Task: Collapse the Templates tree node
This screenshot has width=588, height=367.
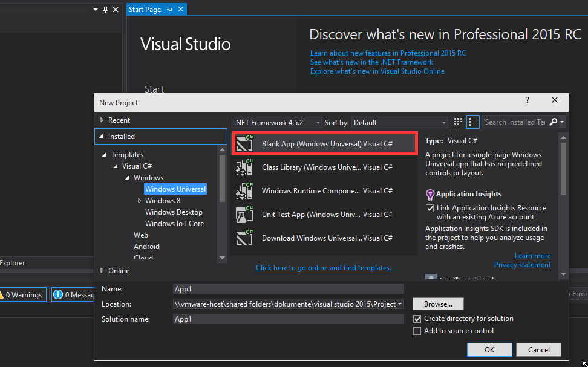Action: click(104, 154)
